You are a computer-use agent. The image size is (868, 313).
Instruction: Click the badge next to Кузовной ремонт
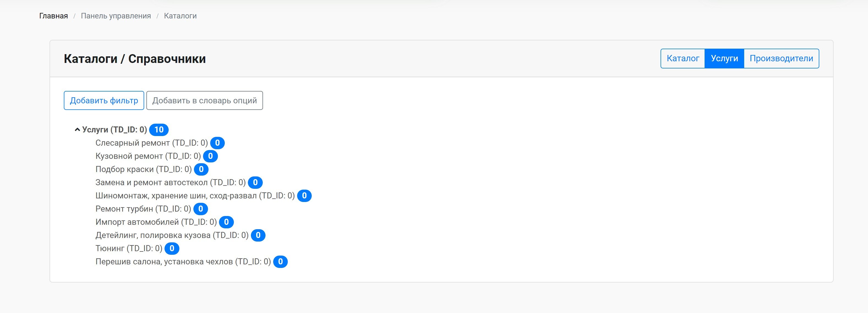coord(210,156)
